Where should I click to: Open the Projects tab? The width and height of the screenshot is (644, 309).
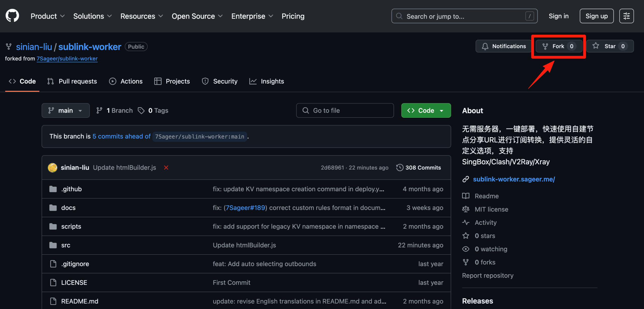pos(172,81)
